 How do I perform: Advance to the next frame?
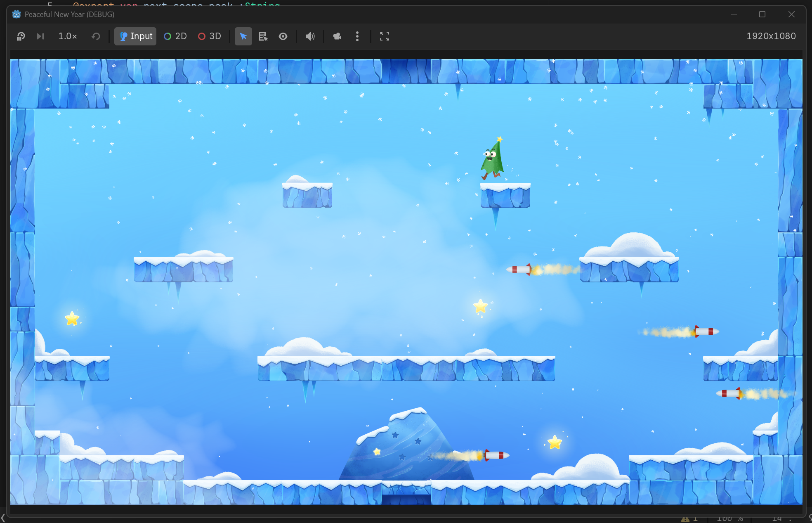pyautogui.click(x=40, y=36)
